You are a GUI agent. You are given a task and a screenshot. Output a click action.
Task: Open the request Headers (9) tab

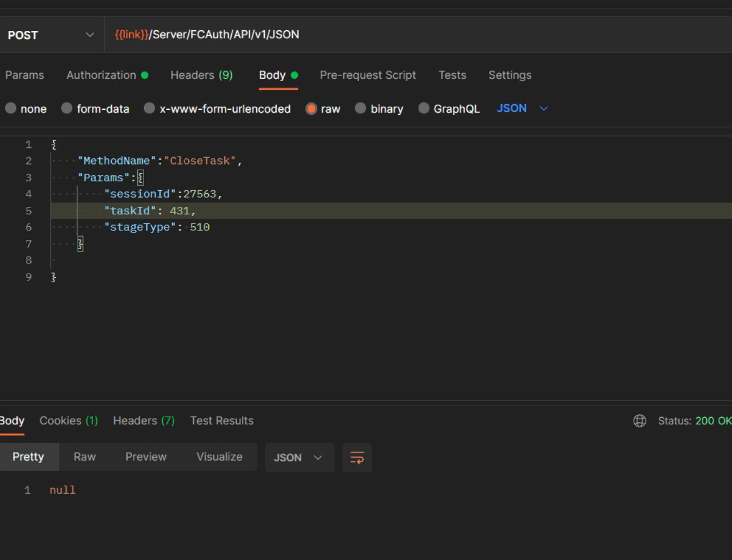click(201, 75)
